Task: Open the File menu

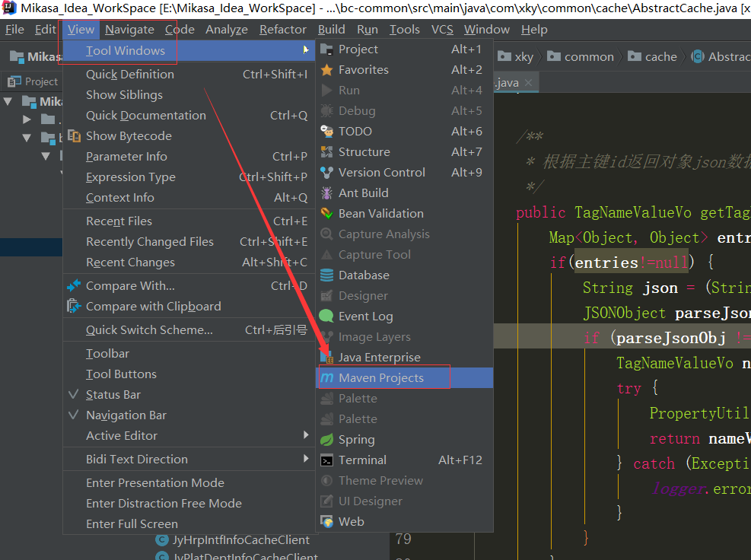Action: pyautogui.click(x=14, y=30)
